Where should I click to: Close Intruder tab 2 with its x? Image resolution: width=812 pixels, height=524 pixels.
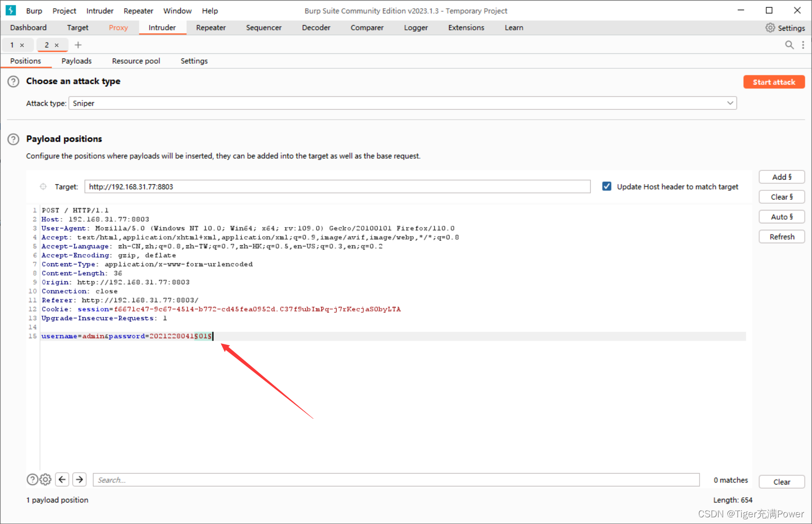(57, 45)
